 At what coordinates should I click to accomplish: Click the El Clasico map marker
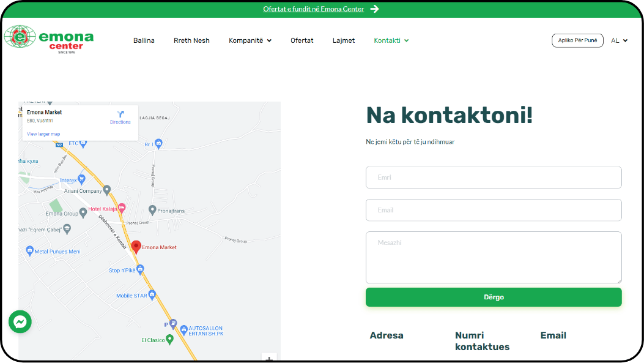click(170, 339)
